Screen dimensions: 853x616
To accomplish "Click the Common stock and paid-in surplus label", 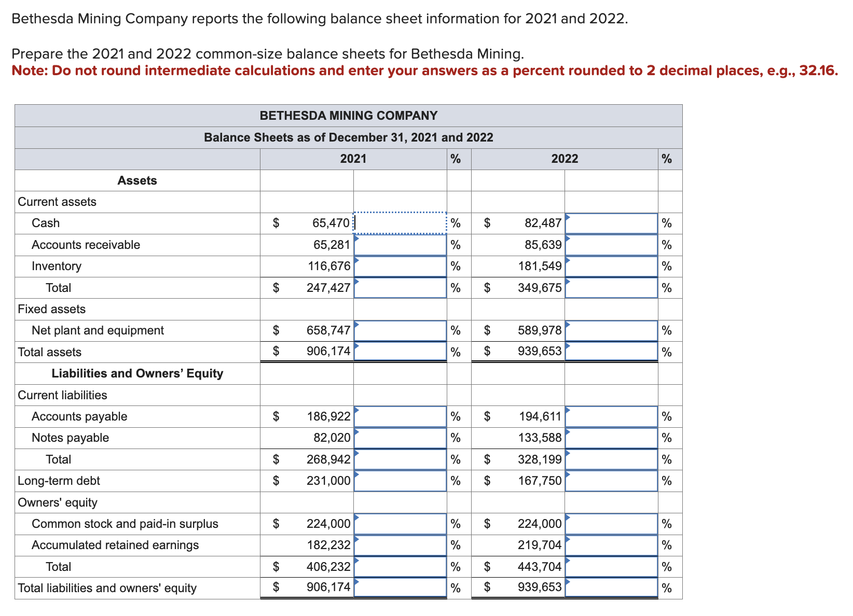I will pos(125,524).
